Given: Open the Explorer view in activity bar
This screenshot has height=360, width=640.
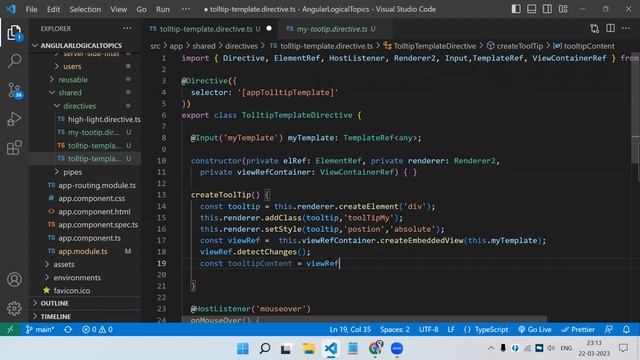Looking at the screenshot, I should pyautogui.click(x=14, y=32).
